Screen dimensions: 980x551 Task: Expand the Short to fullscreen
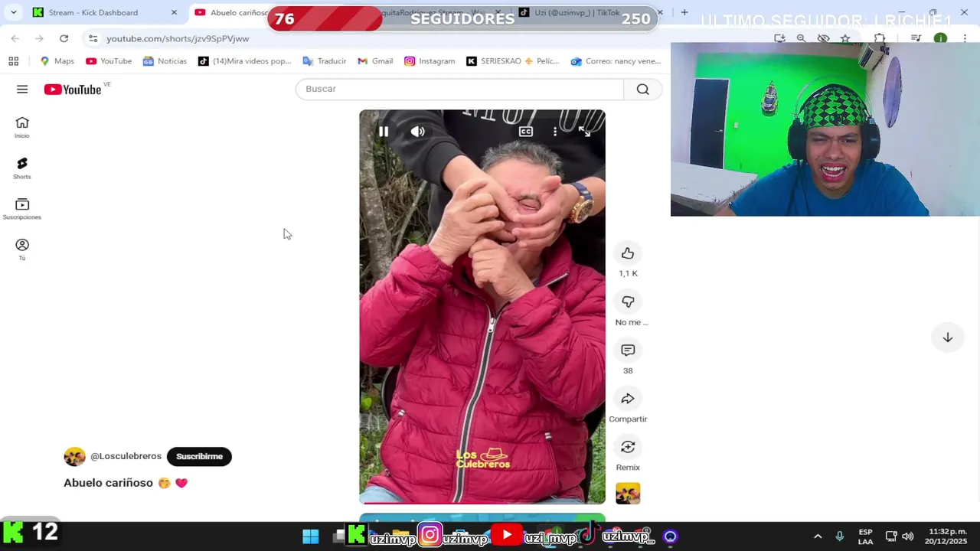584,132
